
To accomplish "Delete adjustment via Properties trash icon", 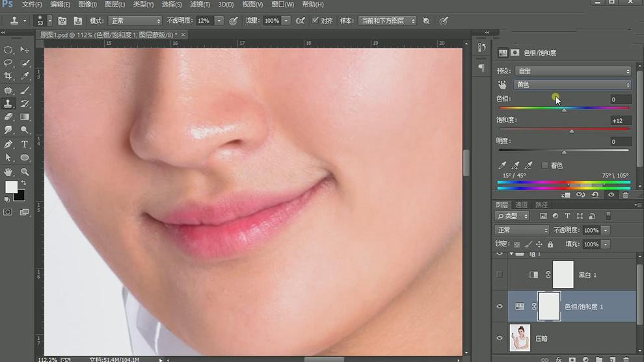I will (x=625, y=194).
